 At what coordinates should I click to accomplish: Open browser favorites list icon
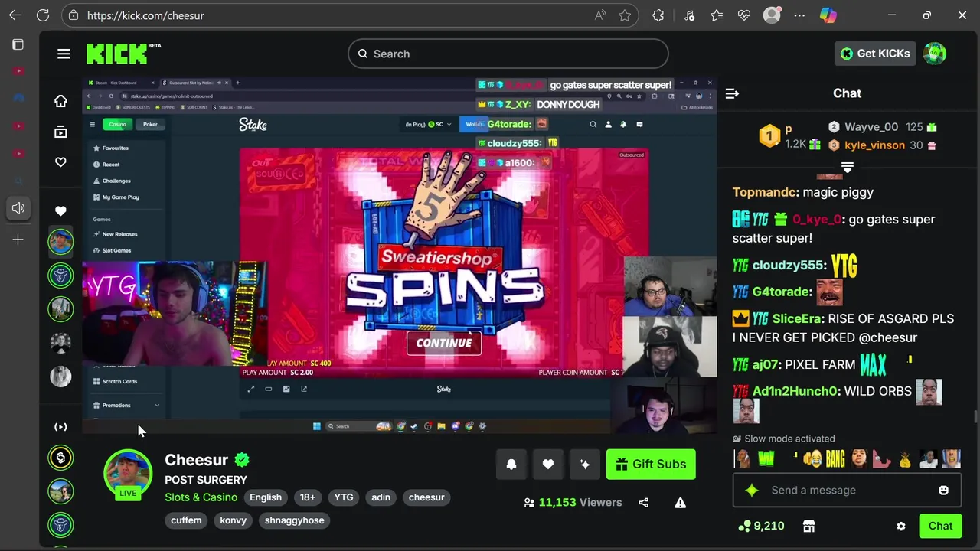click(x=716, y=15)
